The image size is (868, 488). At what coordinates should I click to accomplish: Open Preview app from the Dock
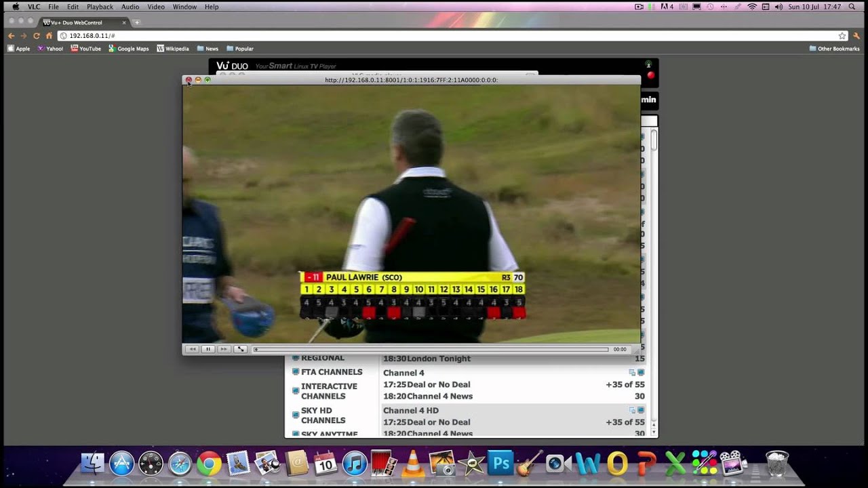(x=267, y=464)
